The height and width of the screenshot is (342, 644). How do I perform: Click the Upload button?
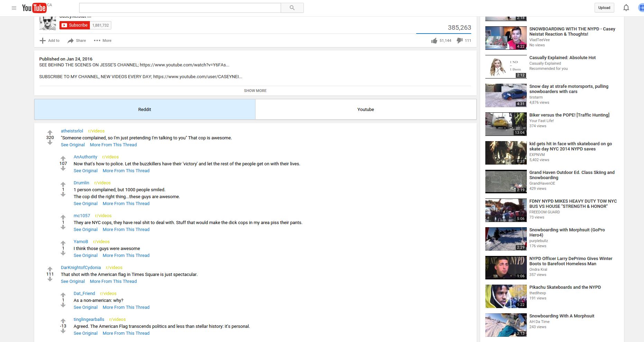(x=604, y=8)
